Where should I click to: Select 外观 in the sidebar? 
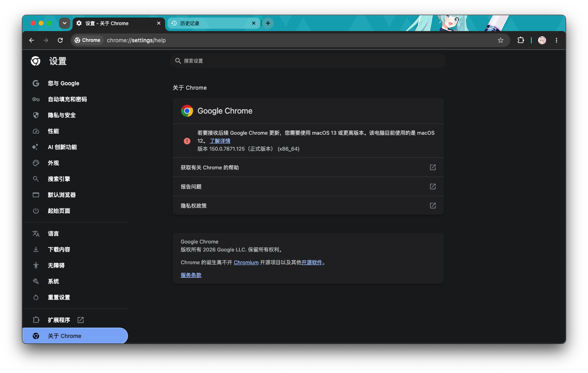75,163
